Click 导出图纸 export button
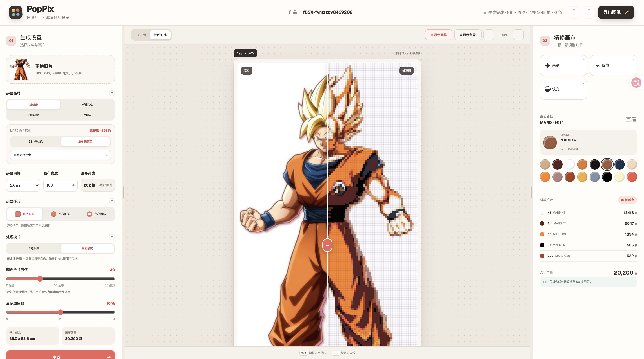Image resolution: width=644 pixels, height=359 pixels. tap(616, 12)
